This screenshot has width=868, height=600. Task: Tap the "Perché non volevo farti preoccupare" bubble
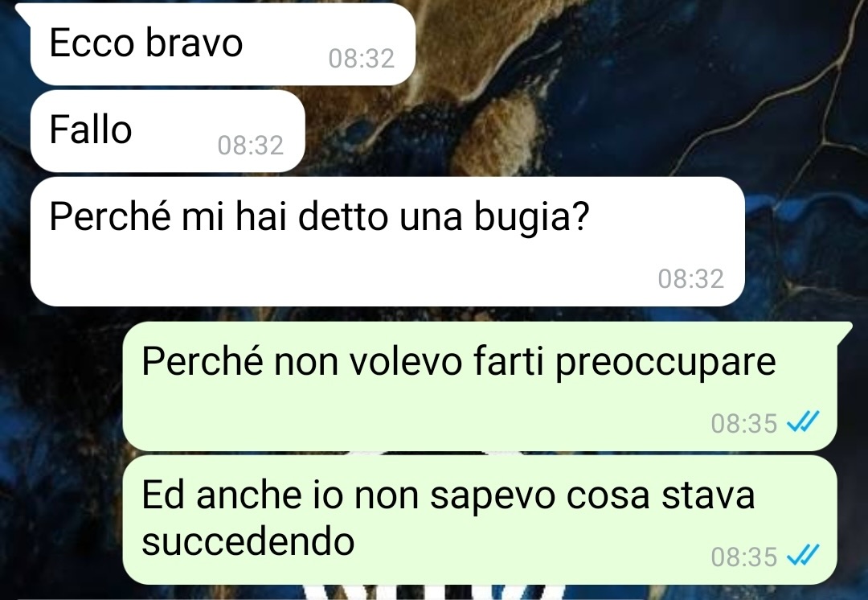[479, 386]
